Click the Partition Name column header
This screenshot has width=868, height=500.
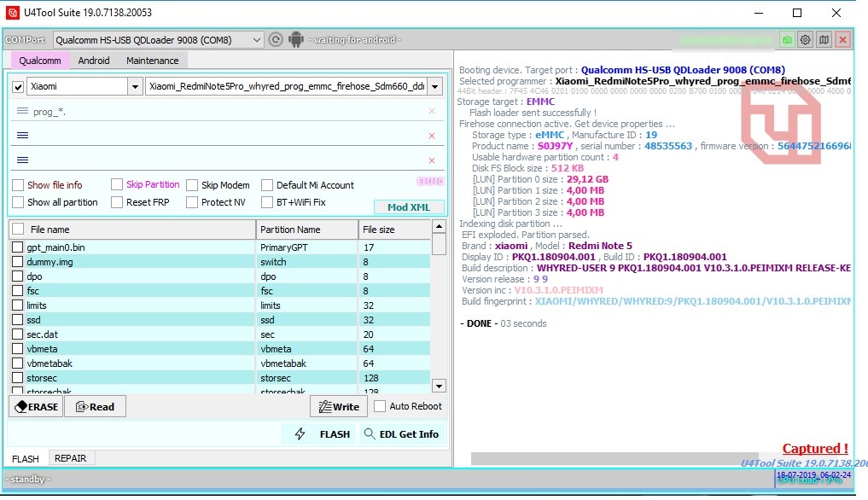[306, 230]
